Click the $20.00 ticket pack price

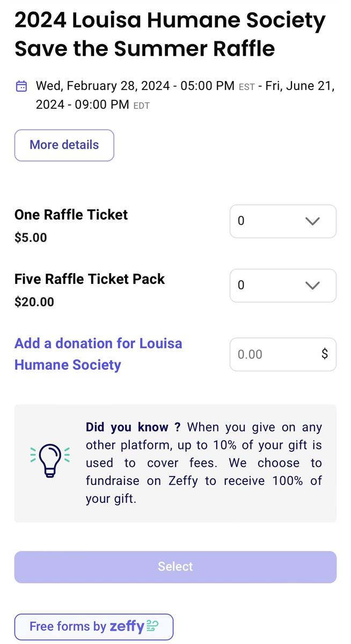(34, 302)
